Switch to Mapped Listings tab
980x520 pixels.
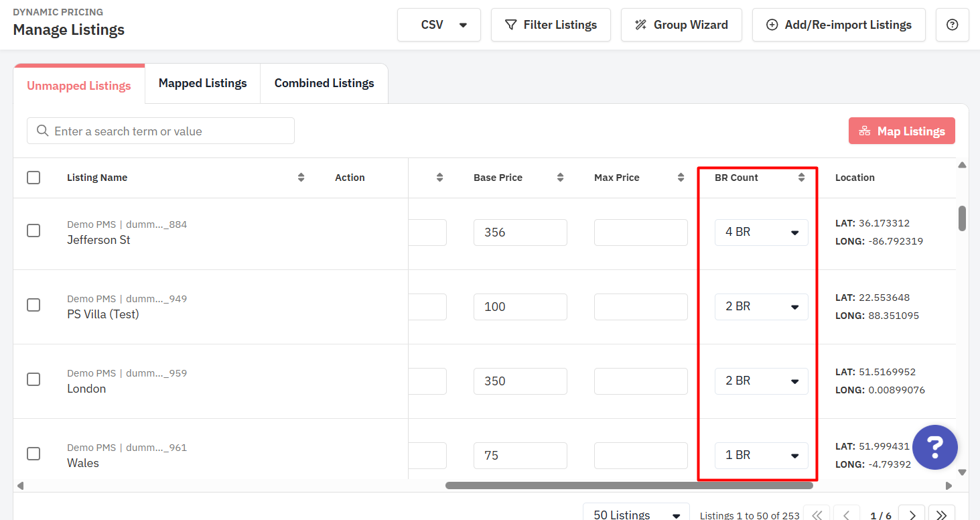tap(202, 83)
